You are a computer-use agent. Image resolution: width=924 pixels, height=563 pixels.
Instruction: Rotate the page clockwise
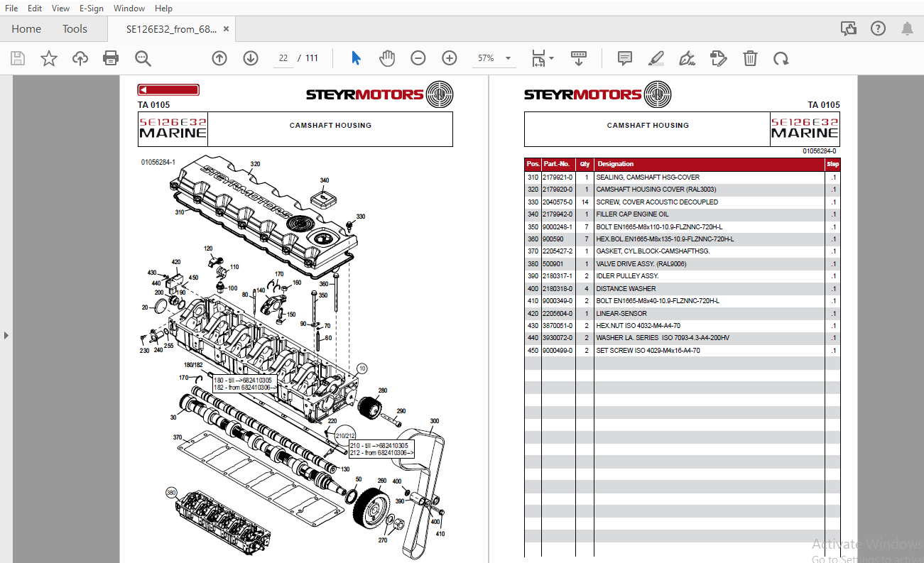pos(781,58)
